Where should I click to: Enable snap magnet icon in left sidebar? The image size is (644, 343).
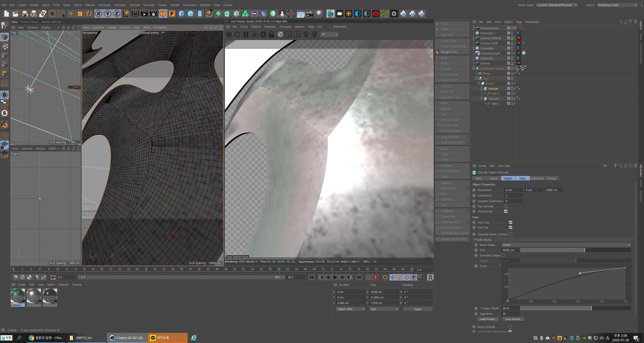click(5, 125)
